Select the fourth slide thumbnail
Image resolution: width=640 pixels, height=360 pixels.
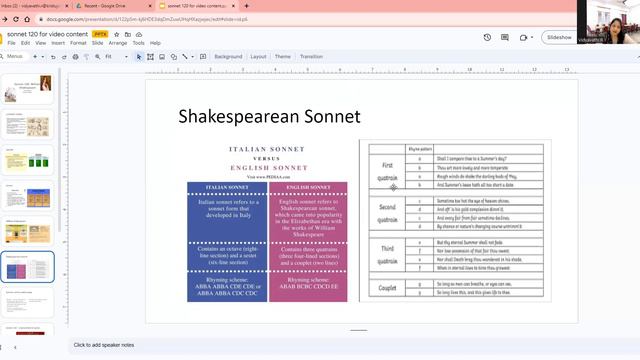click(28, 196)
